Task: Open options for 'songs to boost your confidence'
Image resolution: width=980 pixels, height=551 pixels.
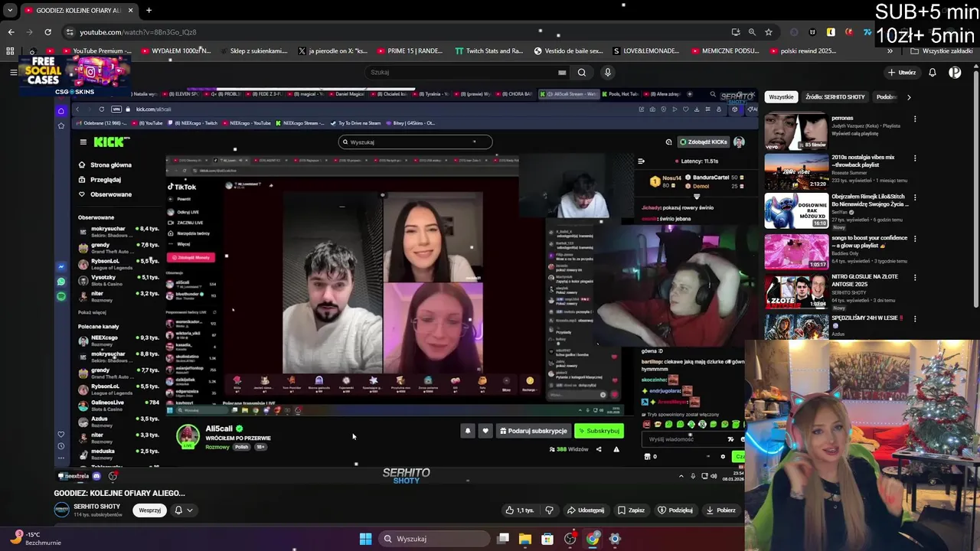Action: tap(915, 238)
